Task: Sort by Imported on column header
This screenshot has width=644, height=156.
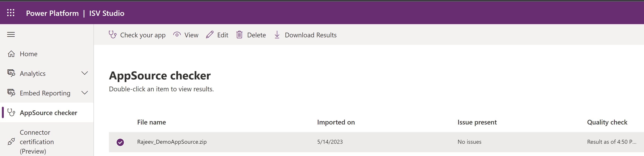Action: point(336,122)
